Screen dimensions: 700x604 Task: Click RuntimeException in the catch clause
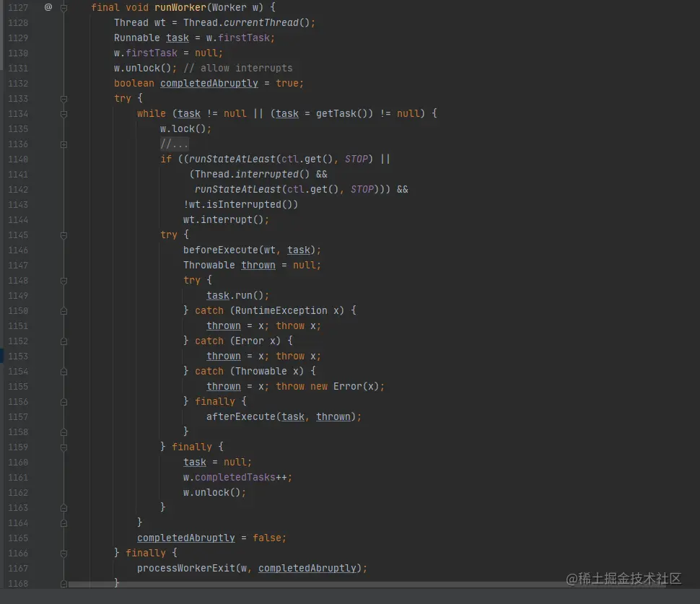click(281, 311)
